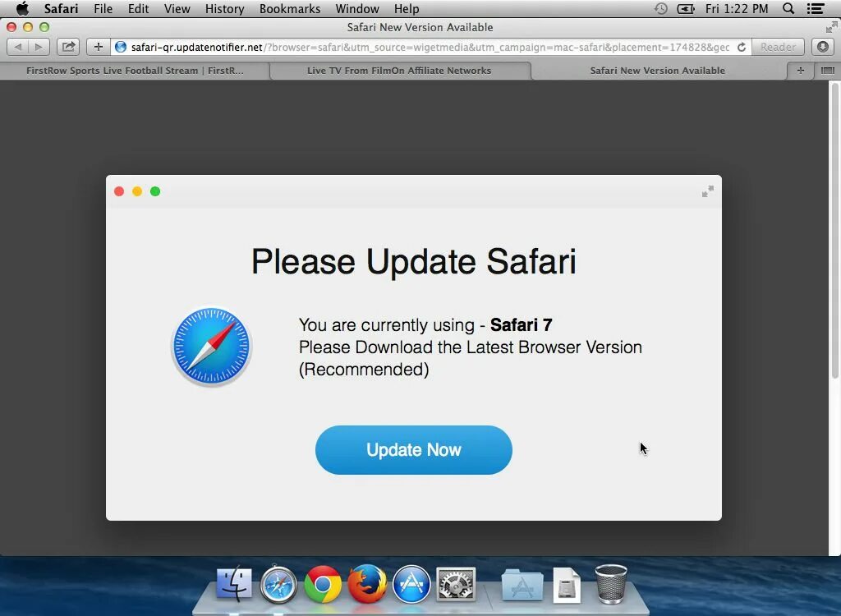The height and width of the screenshot is (616, 841).
Task: Click the globe site icon in address bar
Action: [x=121, y=47]
